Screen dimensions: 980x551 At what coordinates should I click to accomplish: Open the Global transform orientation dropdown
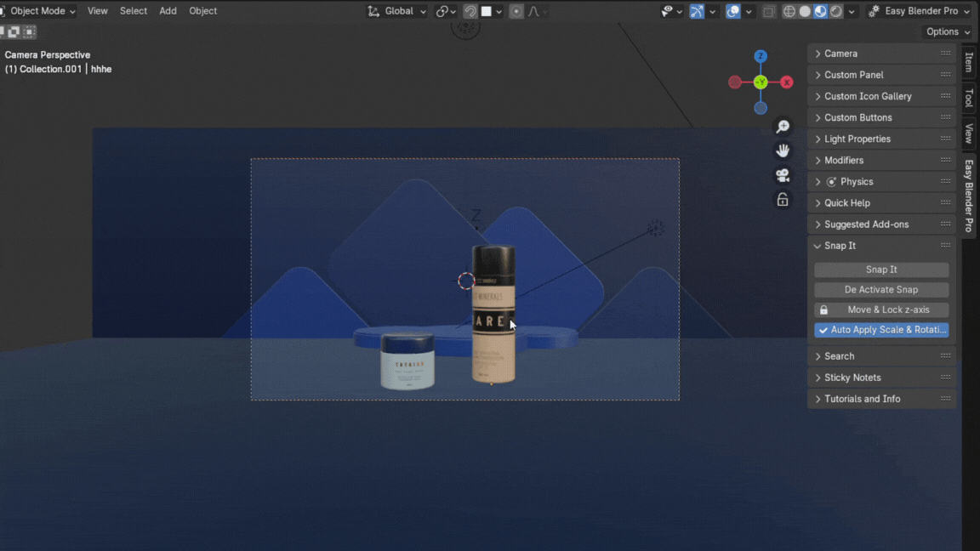pyautogui.click(x=397, y=11)
